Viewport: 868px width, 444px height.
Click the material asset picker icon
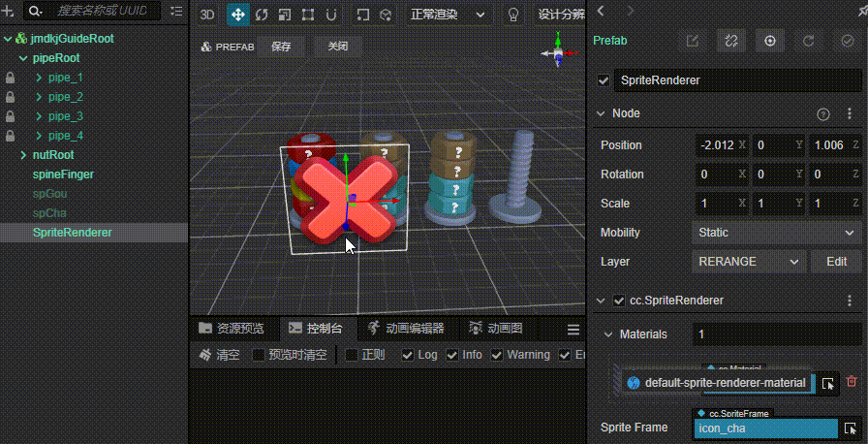pyautogui.click(x=827, y=383)
